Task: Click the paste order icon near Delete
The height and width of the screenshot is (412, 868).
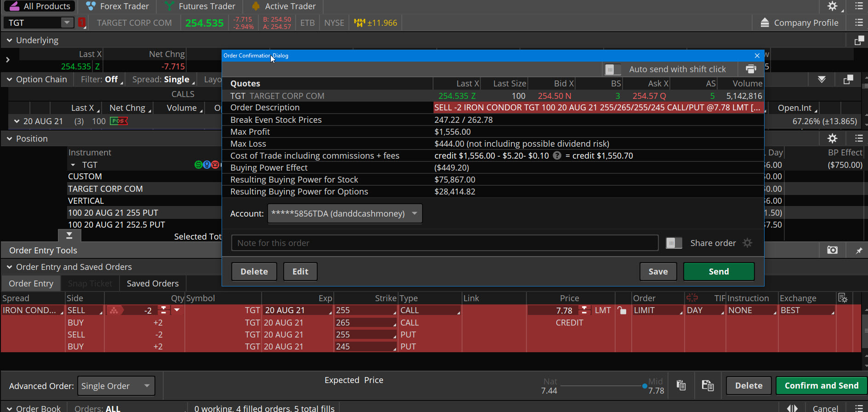Action: 708,385
